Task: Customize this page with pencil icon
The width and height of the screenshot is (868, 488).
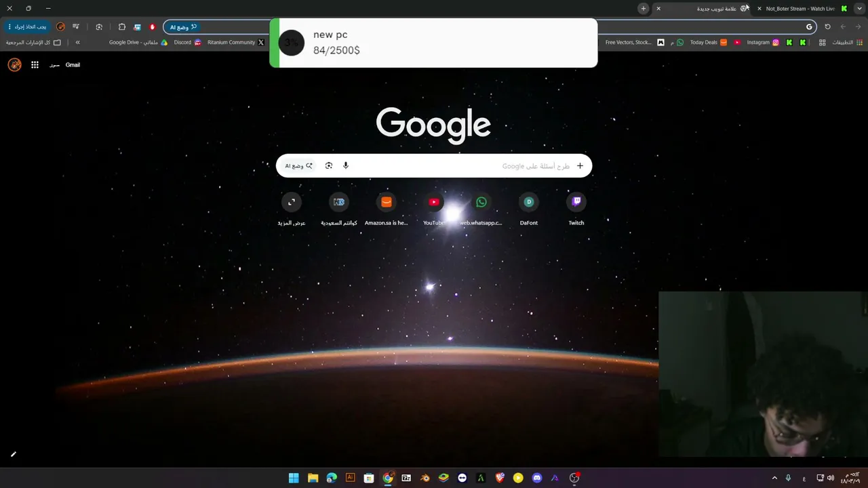Action: [13, 454]
